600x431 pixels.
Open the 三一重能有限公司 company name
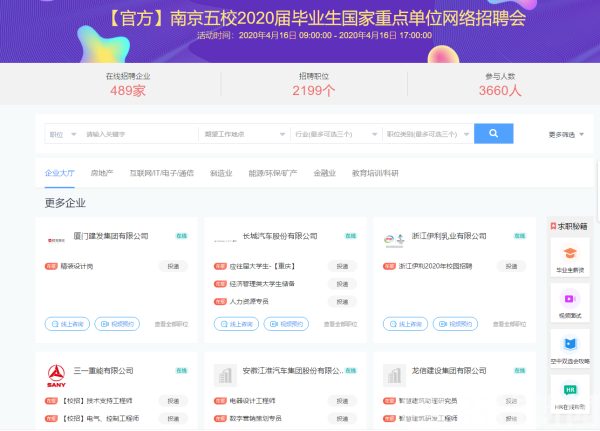(x=103, y=371)
